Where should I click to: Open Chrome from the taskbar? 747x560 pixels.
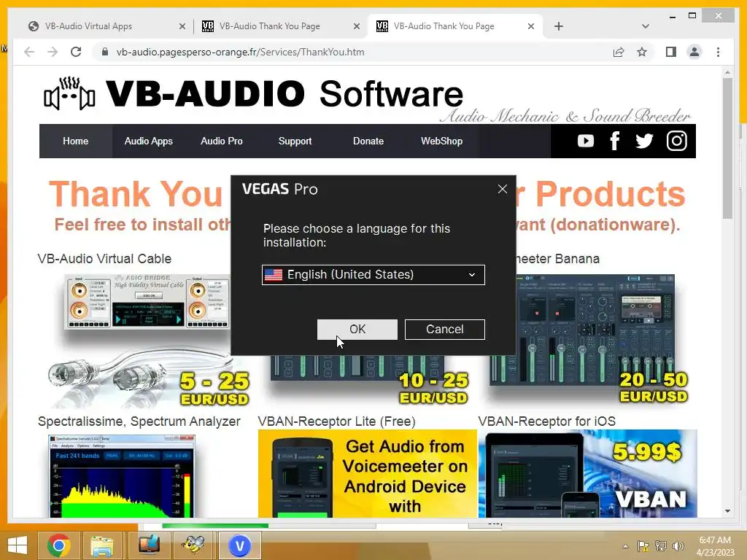click(58, 545)
